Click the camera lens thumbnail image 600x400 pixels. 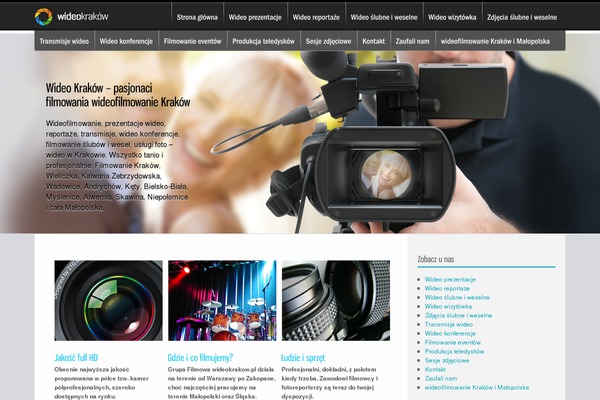[108, 300]
